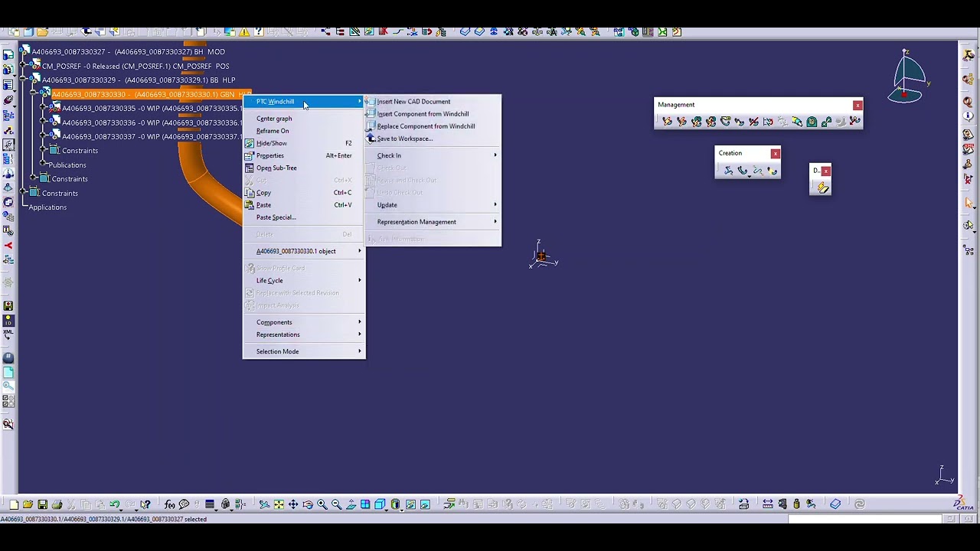Image resolution: width=980 pixels, height=551 pixels.
Task: Open the Life Cycle submenu
Action: pyautogui.click(x=304, y=281)
